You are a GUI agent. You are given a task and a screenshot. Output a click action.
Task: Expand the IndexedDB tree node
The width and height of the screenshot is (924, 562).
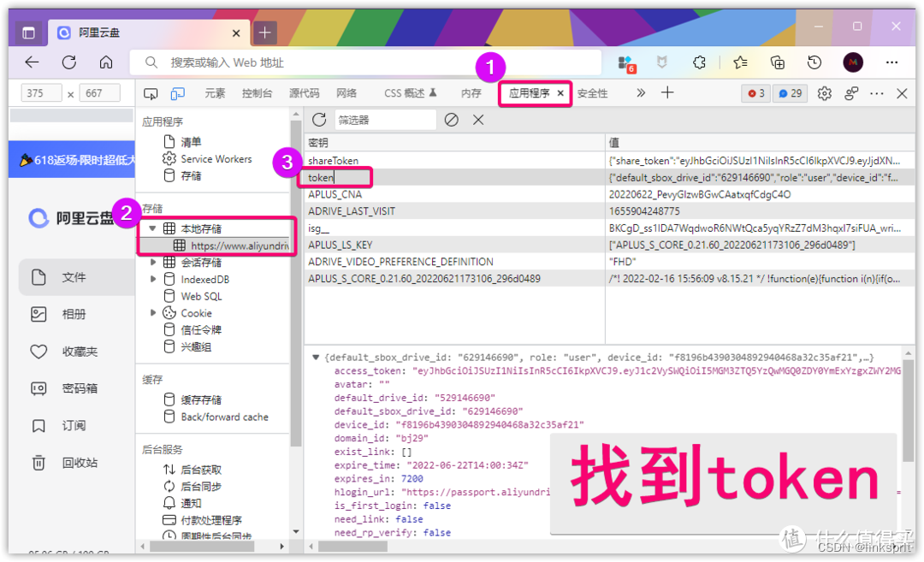(x=152, y=279)
